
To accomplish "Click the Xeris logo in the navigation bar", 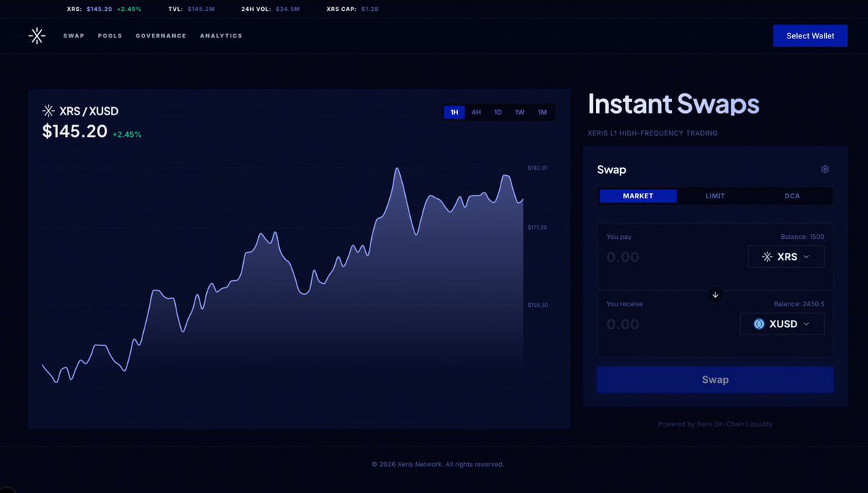I will tap(36, 35).
